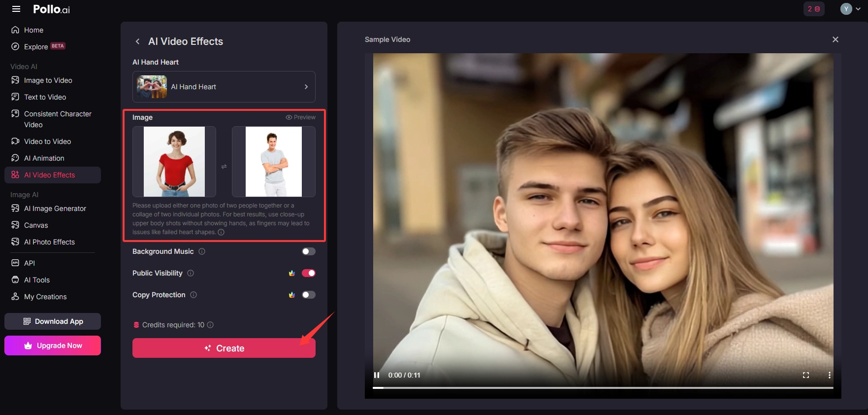Open the hamburger menu icon
The width and height of the screenshot is (868, 415).
pos(16,9)
